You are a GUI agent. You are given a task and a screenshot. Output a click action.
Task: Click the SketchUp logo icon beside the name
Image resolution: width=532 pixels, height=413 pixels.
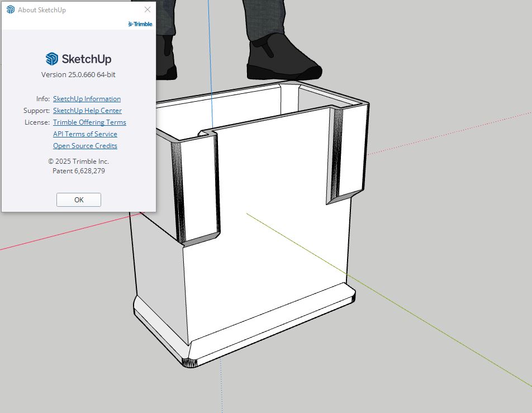[52, 59]
